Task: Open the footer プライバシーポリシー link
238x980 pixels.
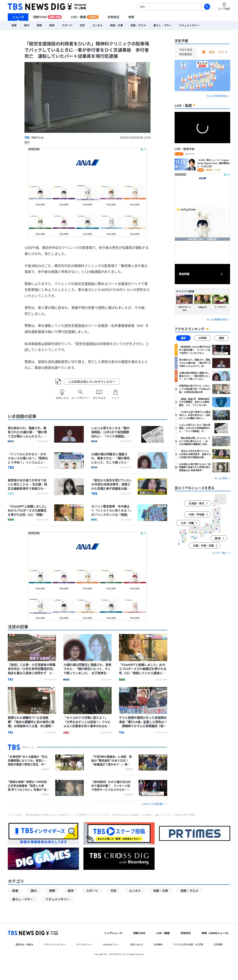Action: (x=54, y=944)
